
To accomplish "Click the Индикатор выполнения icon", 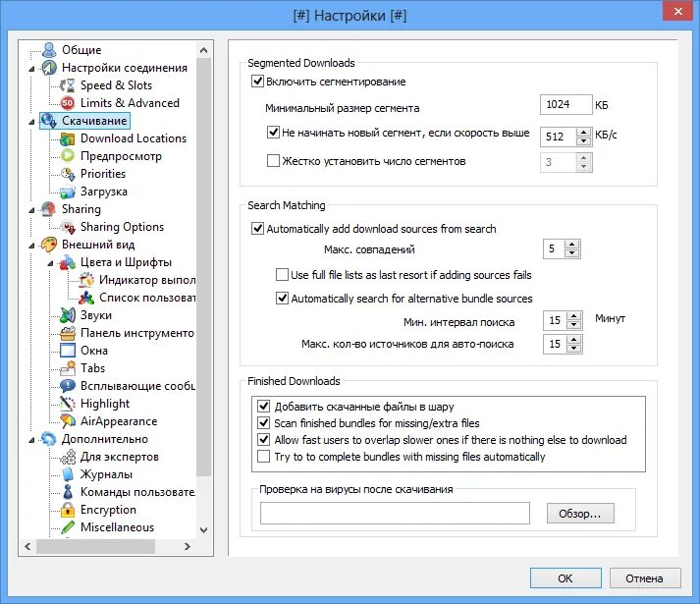I will [86, 280].
